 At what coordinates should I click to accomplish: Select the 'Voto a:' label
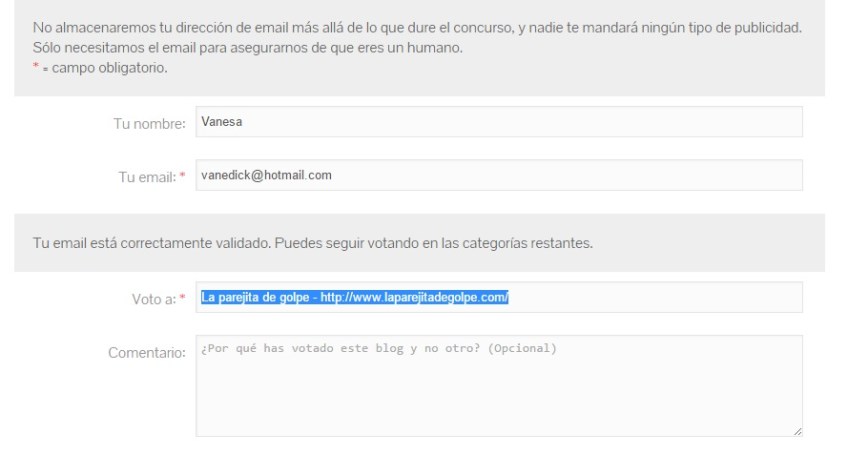point(152,298)
